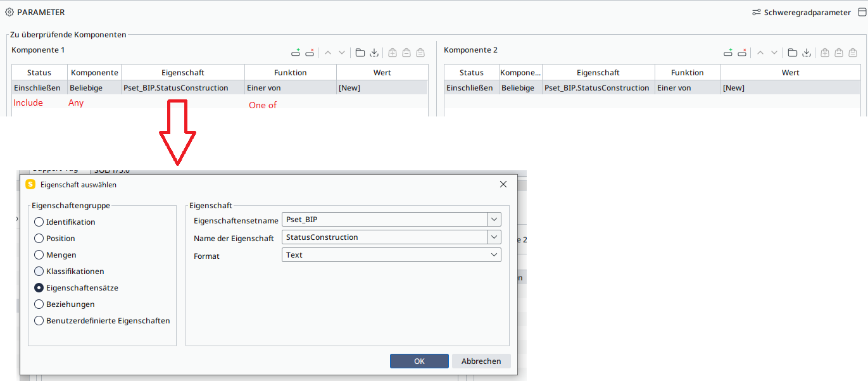Click Einschließen cell in Komponente 2

pyautogui.click(x=472, y=88)
